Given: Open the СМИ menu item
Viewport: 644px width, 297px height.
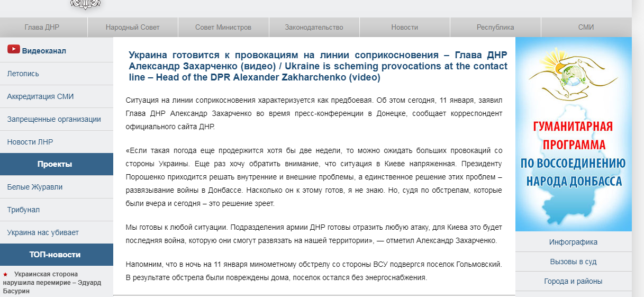Looking at the screenshot, I should (586, 28).
